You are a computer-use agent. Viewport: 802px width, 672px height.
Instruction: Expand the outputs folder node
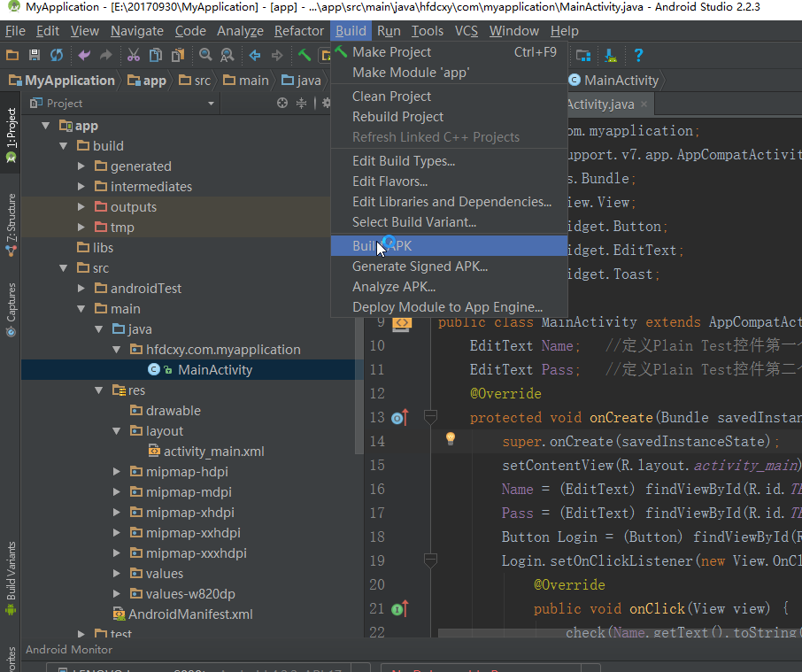pyautogui.click(x=81, y=207)
